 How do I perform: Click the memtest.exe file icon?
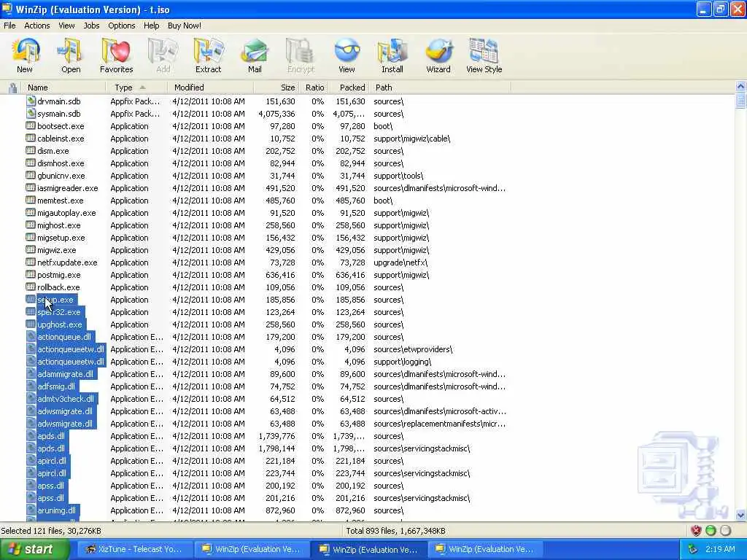click(31, 200)
